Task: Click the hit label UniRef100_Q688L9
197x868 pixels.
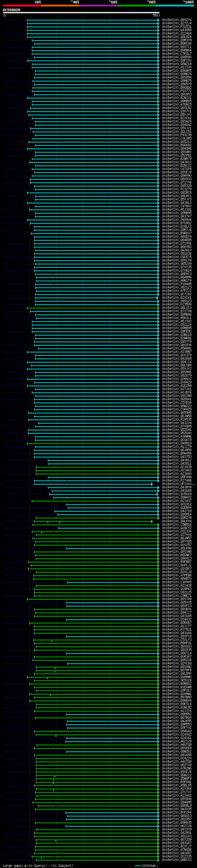Action: tap(176, 805)
